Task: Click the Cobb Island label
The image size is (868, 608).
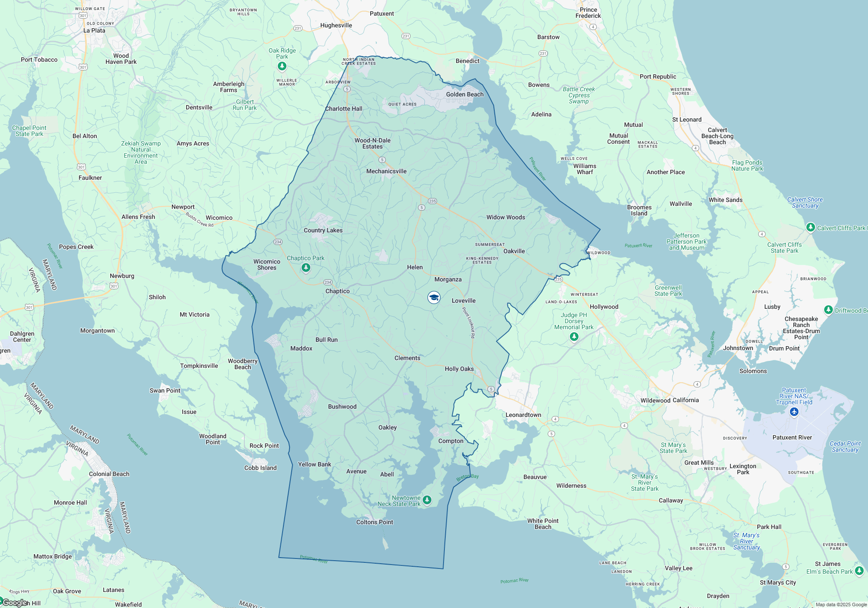Action: [260, 468]
